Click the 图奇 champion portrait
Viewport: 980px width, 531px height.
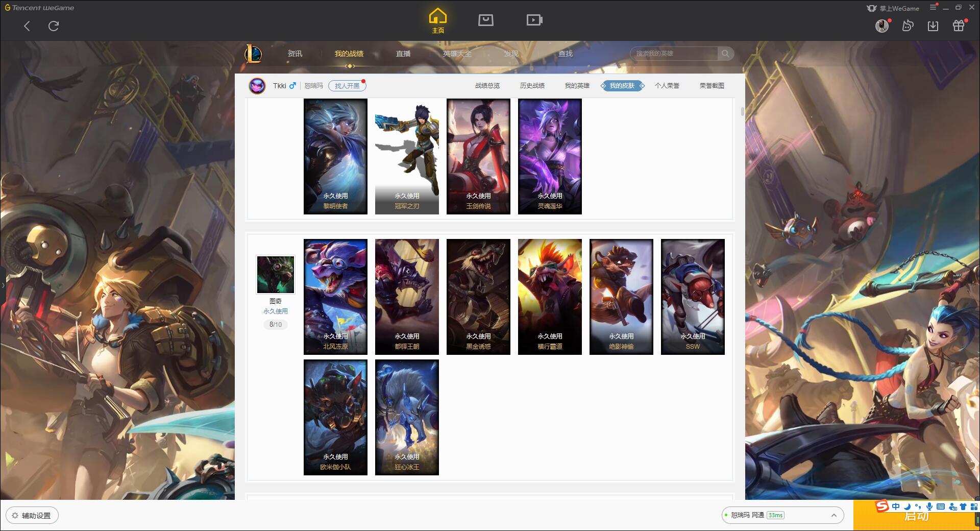276,275
